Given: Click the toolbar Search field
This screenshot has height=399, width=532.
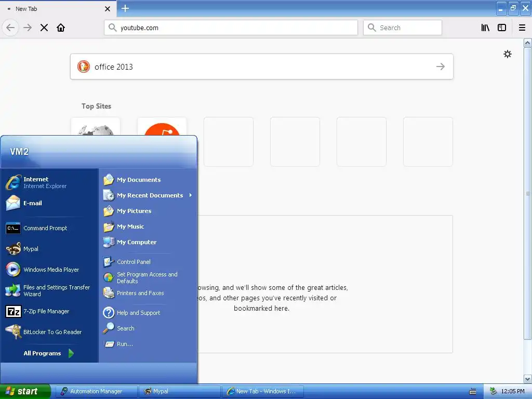Looking at the screenshot, I should click(x=403, y=28).
